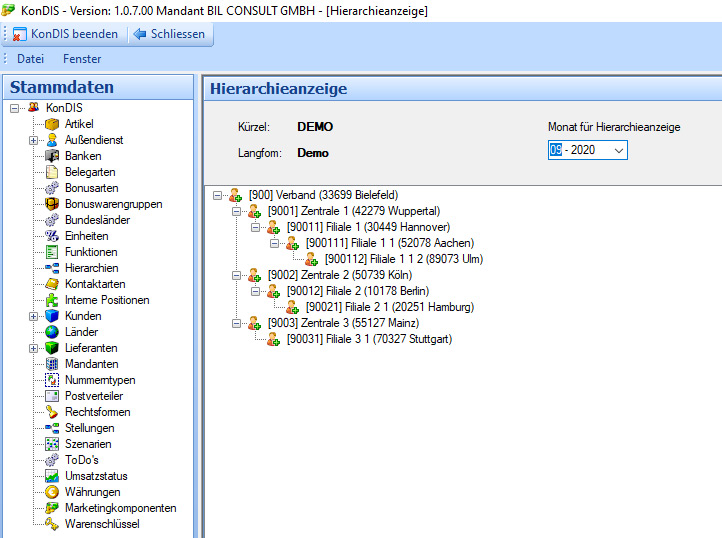The height and width of the screenshot is (538, 722).
Task: Click the Artikel icon in sidebar
Action: (52, 124)
